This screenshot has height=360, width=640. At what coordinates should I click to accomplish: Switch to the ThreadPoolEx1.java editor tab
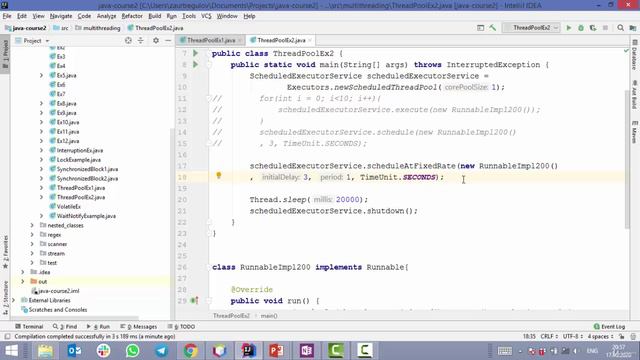coord(211,40)
